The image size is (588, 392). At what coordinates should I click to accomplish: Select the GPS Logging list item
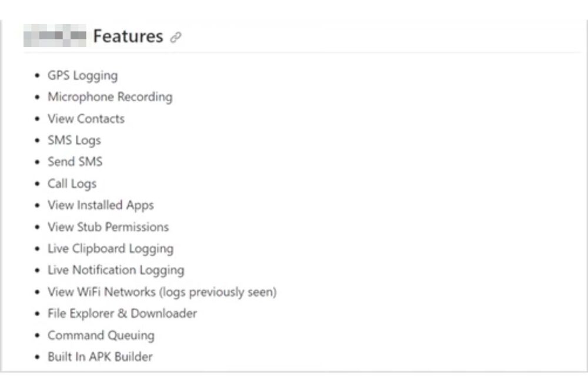tap(82, 75)
